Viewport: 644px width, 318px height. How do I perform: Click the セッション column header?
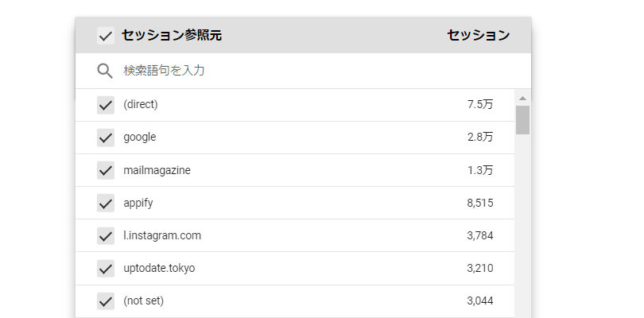coord(478,35)
